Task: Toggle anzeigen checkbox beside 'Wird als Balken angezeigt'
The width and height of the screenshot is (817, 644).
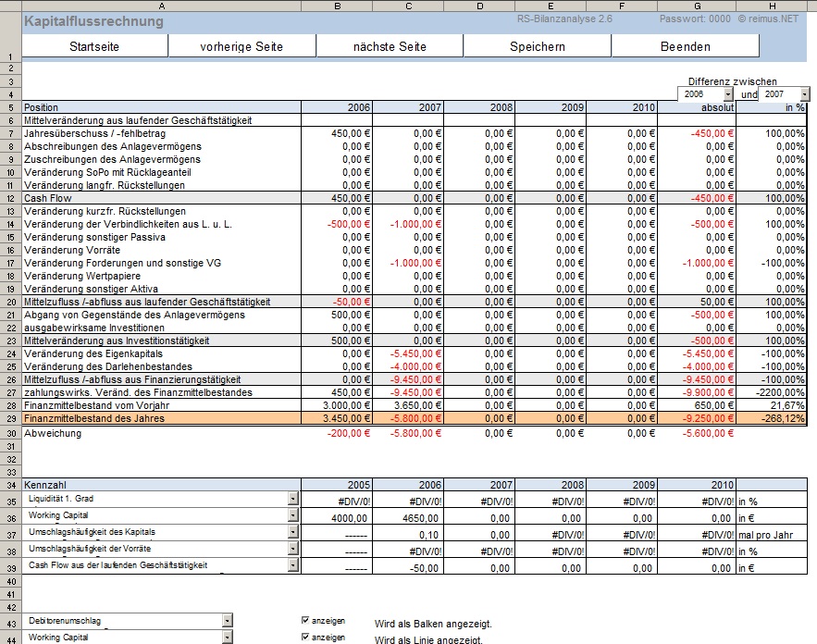Action: click(306, 621)
